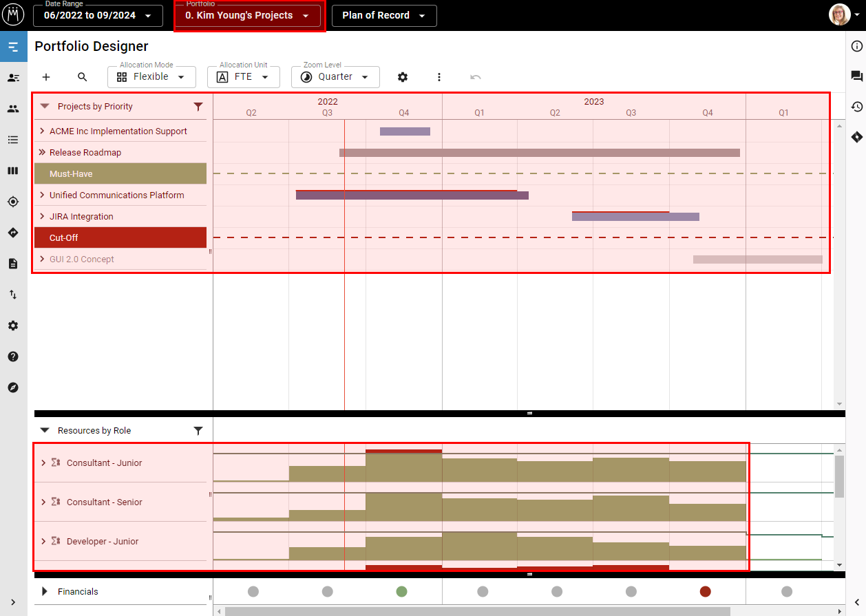Open the Plan of Record dropdown
The height and width of the screenshot is (616, 866).
point(384,15)
